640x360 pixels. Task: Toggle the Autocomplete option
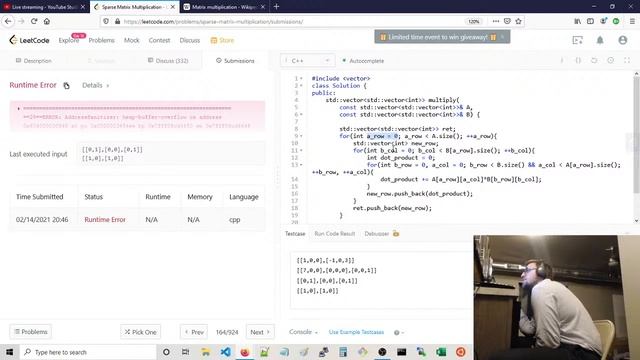pos(363,61)
